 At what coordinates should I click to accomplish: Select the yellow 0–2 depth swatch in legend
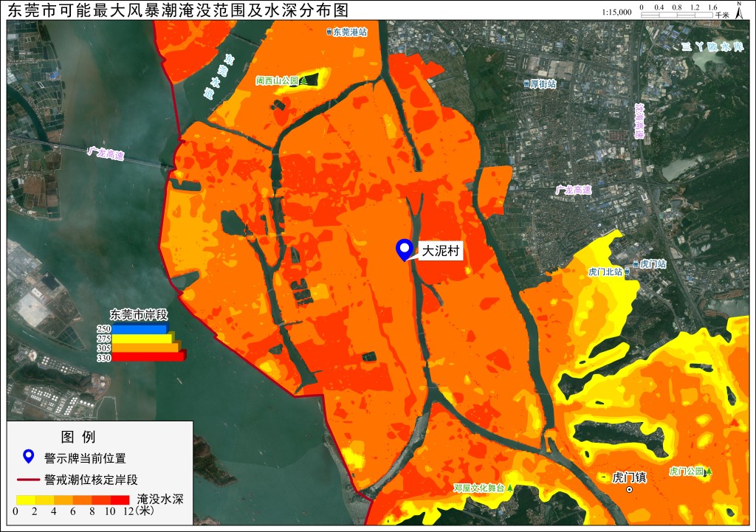(x=25, y=500)
